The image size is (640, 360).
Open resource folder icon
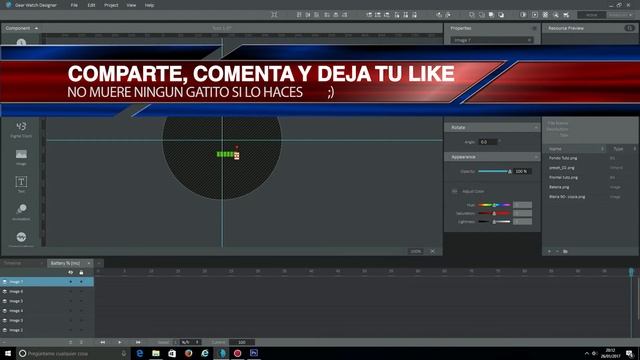pos(565,251)
